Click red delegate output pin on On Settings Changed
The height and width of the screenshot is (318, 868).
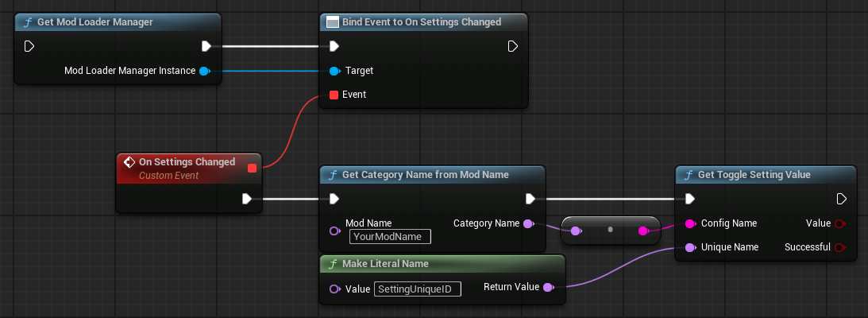[253, 168]
